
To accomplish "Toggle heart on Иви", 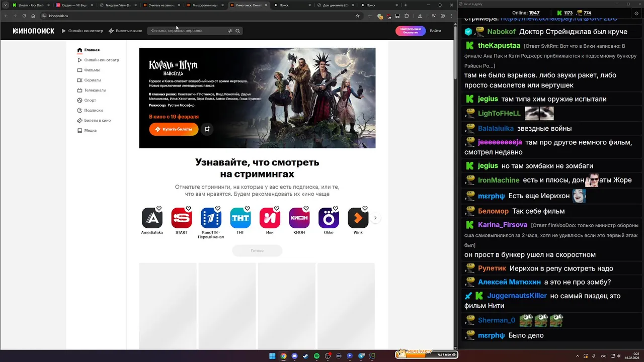I will (277, 209).
